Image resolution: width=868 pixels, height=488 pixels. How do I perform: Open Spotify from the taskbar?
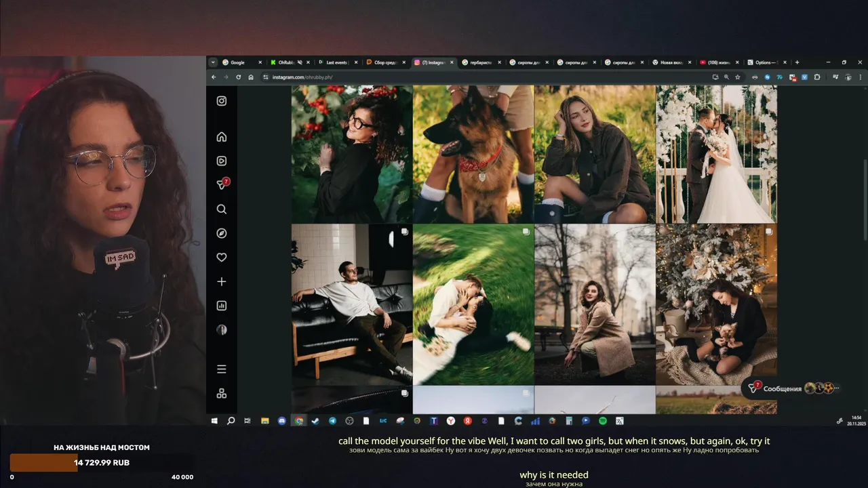click(x=603, y=421)
